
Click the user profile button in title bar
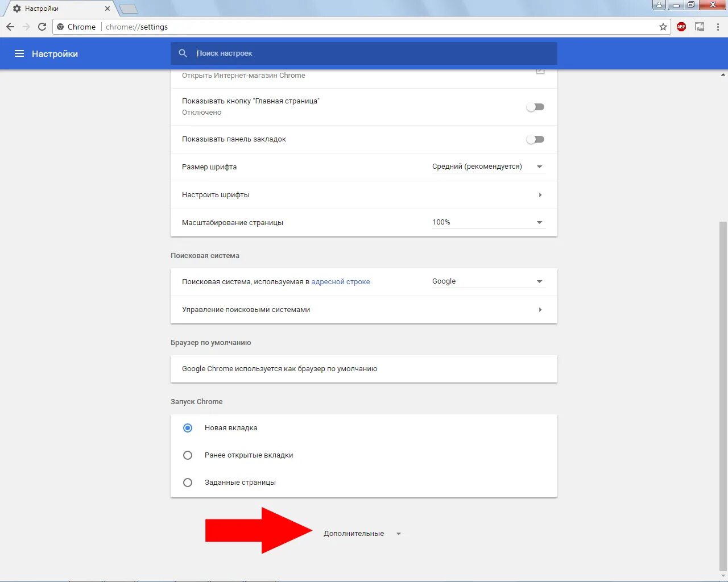(x=659, y=5)
